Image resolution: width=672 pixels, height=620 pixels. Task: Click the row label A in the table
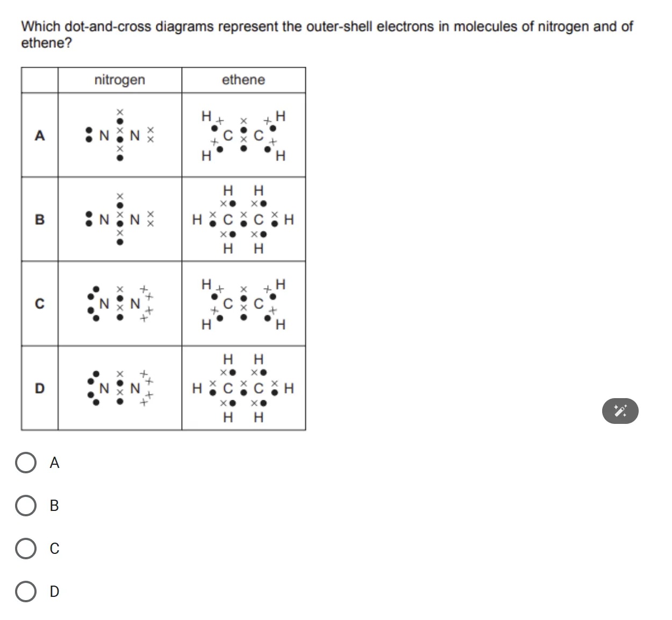(x=39, y=135)
